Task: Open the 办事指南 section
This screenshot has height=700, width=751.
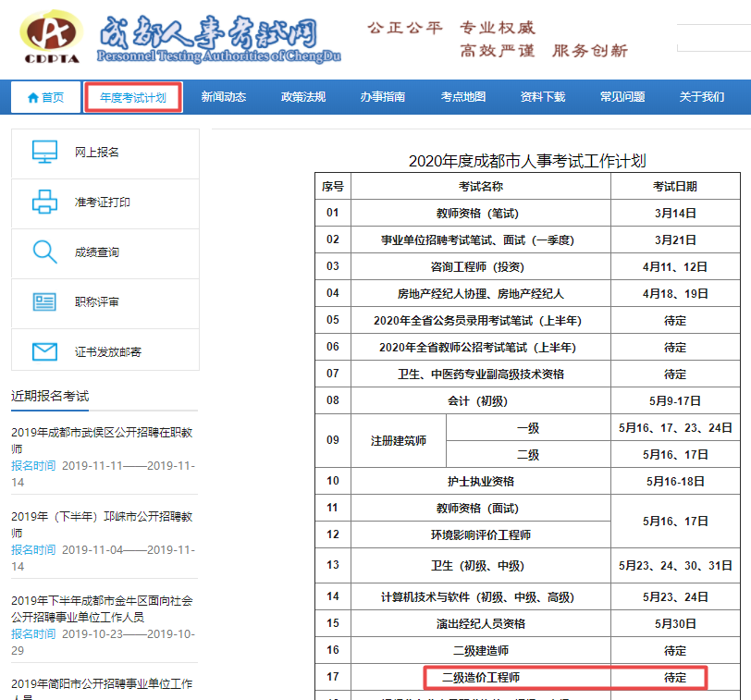Action: tap(383, 96)
